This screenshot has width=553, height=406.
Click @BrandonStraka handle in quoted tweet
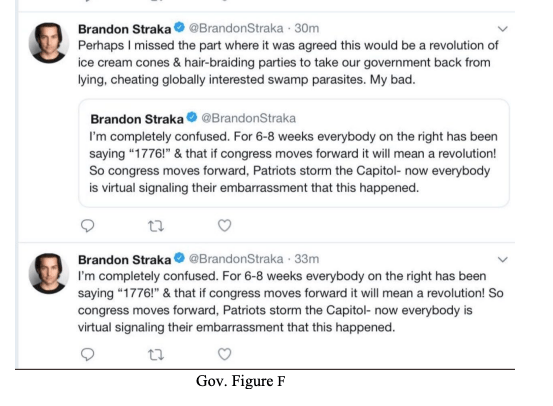pyautogui.click(x=248, y=118)
